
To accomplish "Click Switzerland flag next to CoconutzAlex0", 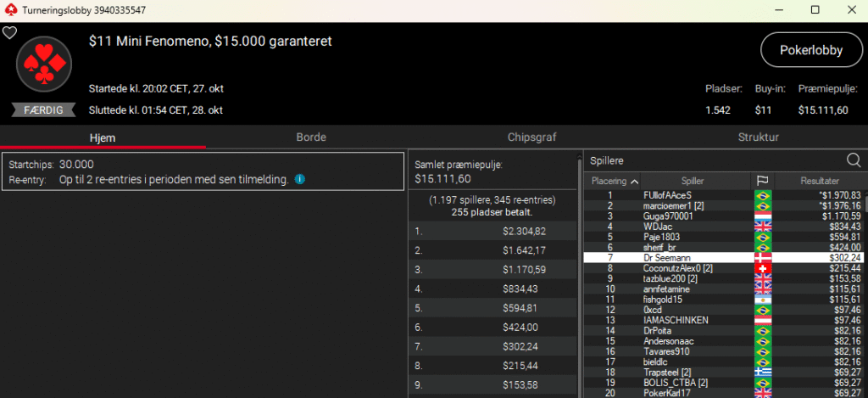I will click(x=762, y=268).
